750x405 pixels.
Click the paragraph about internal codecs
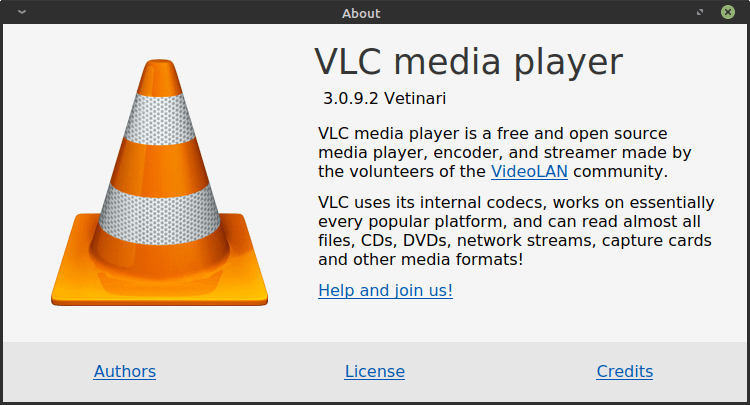tap(515, 230)
